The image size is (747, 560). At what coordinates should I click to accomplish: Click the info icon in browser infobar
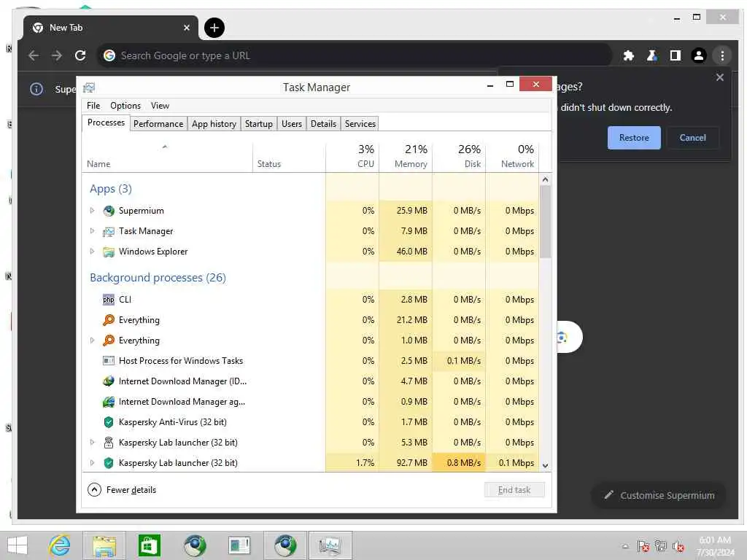(x=36, y=89)
